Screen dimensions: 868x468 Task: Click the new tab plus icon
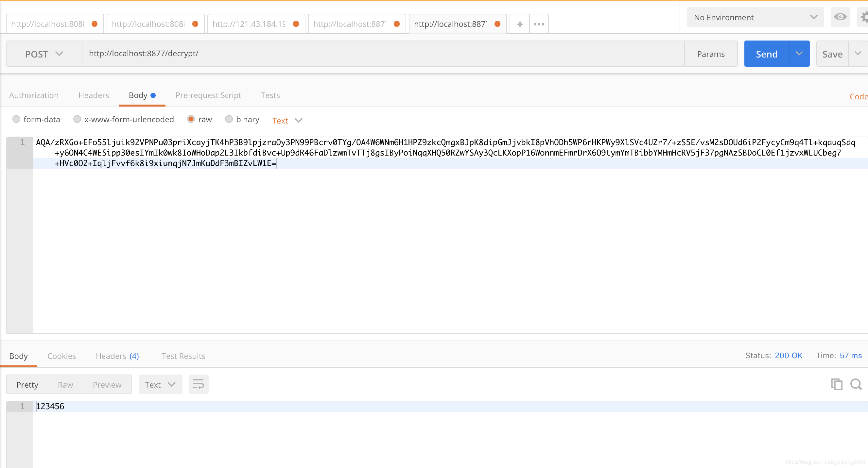[x=520, y=24]
